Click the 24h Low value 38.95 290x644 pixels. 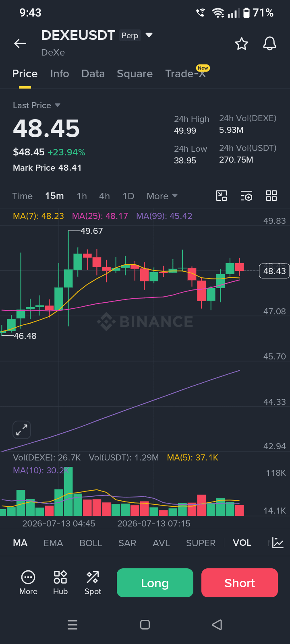click(185, 161)
